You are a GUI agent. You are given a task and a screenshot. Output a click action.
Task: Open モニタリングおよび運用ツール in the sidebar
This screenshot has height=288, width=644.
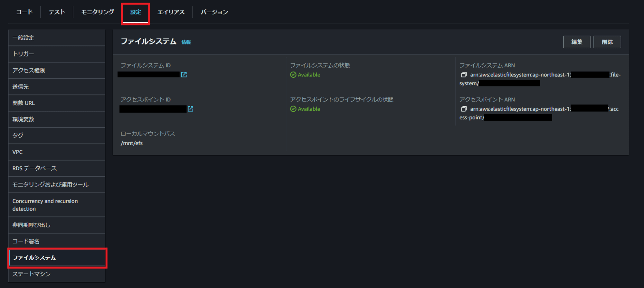(x=57, y=184)
